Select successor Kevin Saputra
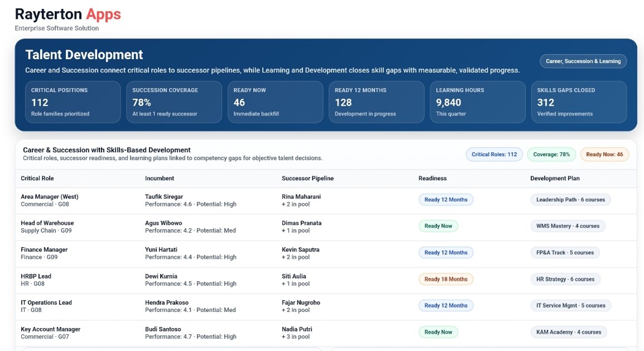Image resolution: width=644 pixels, height=351 pixels. [301, 249]
